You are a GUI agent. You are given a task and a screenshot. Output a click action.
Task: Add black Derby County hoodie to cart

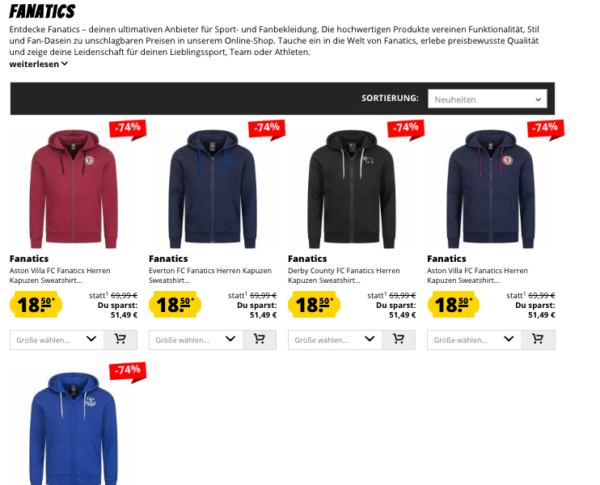(x=399, y=339)
